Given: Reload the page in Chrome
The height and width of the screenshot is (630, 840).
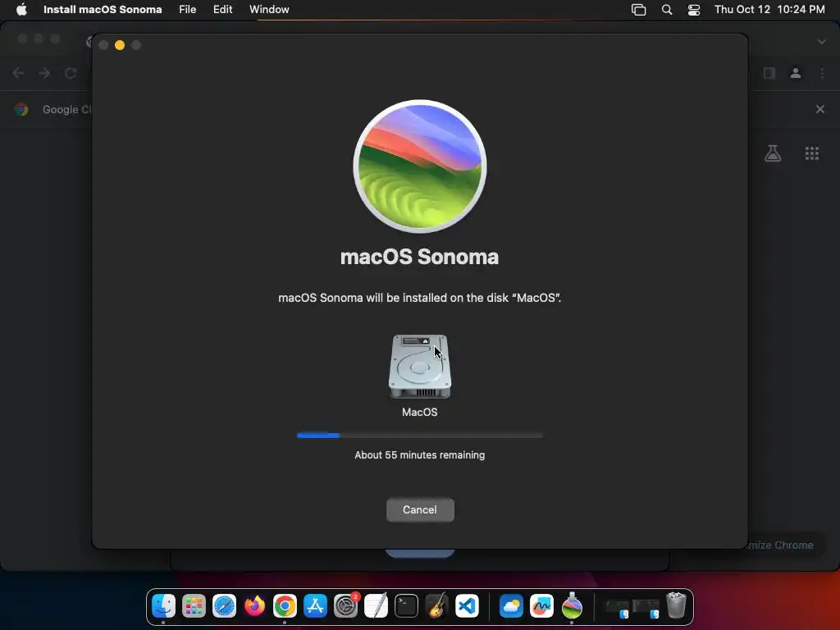Looking at the screenshot, I should point(71,73).
